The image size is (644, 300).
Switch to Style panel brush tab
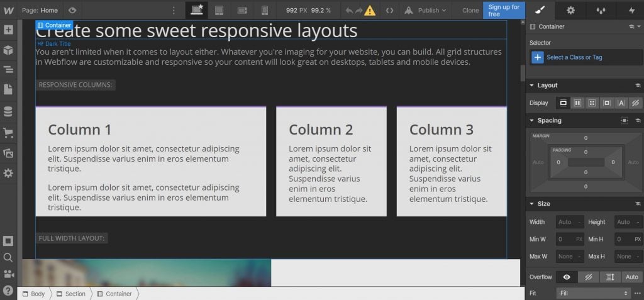click(540, 10)
